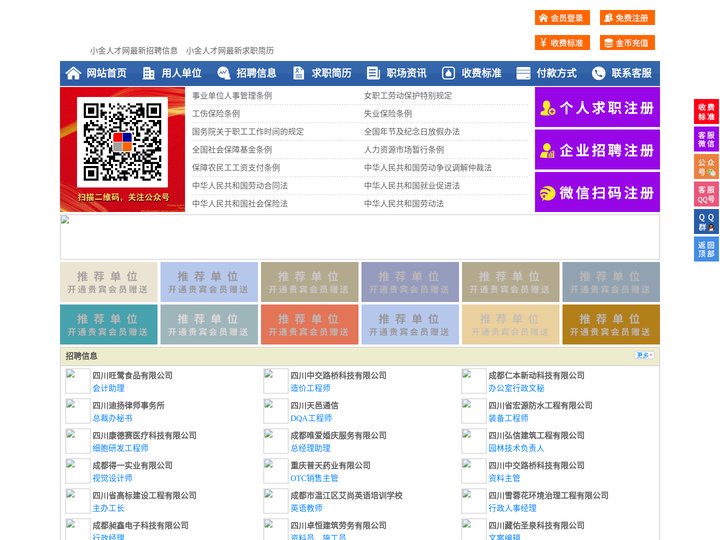Click company name 成都得一实业有限公司
Viewport: 720px width, 540px height.
tap(132, 466)
